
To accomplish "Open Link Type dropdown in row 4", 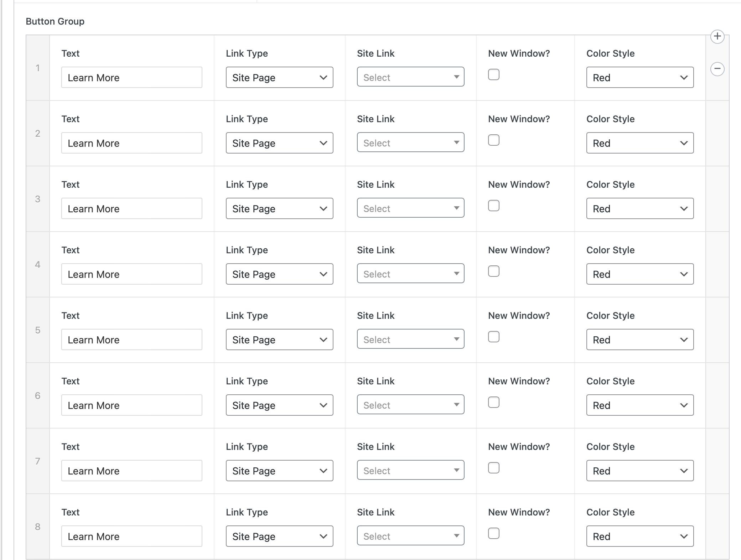I will coord(279,274).
